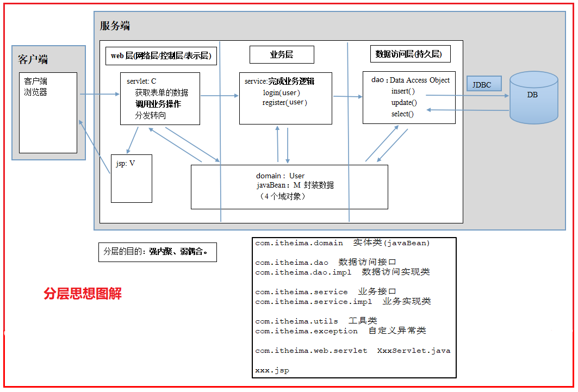Click the DB database cylinder
This screenshot has height=392, width=578.
[533, 98]
